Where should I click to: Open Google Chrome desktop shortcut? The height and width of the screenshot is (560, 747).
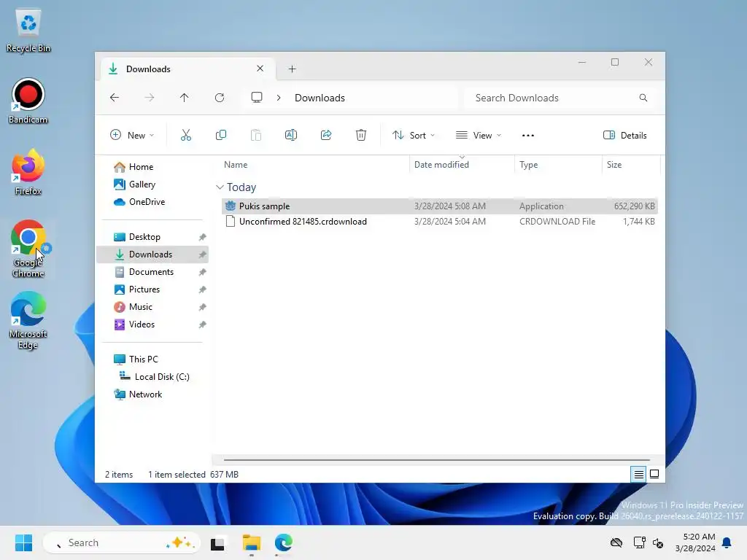[x=28, y=249]
